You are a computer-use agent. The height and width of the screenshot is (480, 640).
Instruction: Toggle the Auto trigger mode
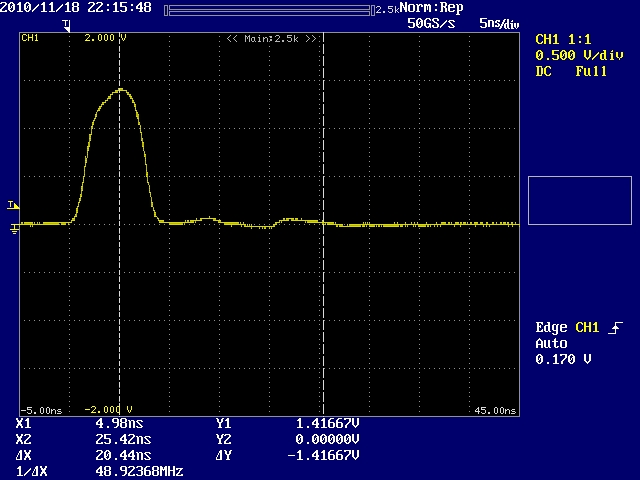pos(551,343)
